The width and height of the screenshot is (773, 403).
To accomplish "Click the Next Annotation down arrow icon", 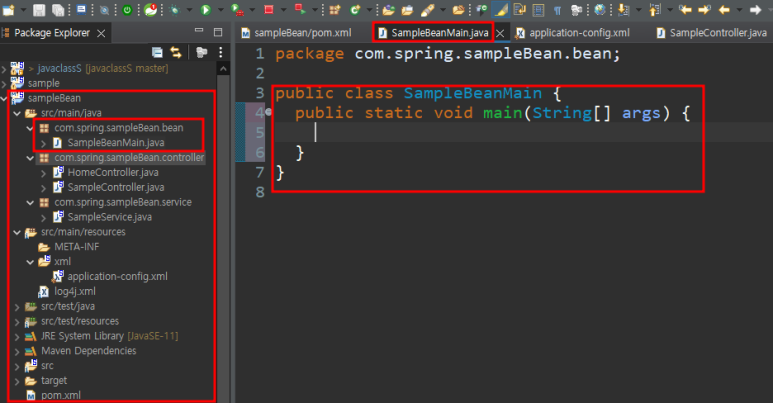I will point(624,9).
